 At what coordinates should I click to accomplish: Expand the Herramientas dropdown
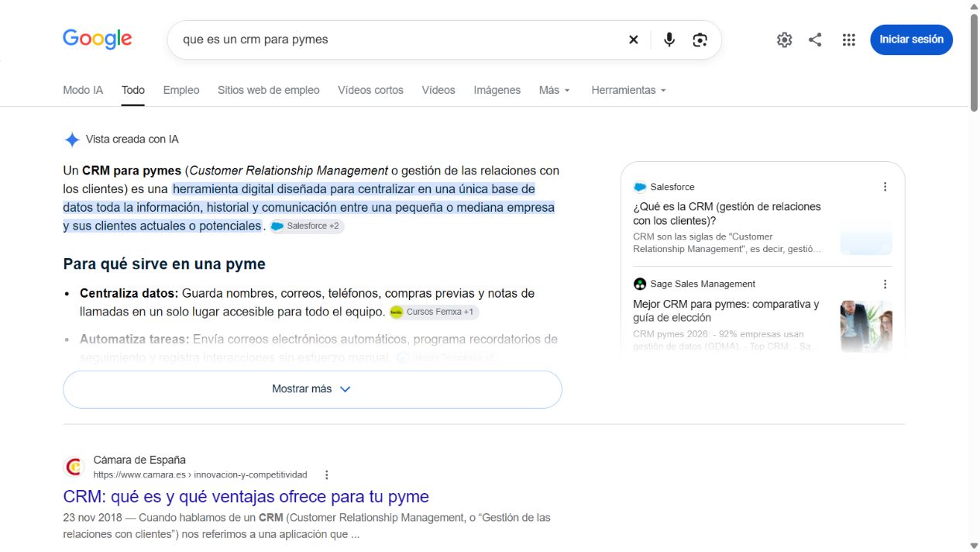point(629,90)
